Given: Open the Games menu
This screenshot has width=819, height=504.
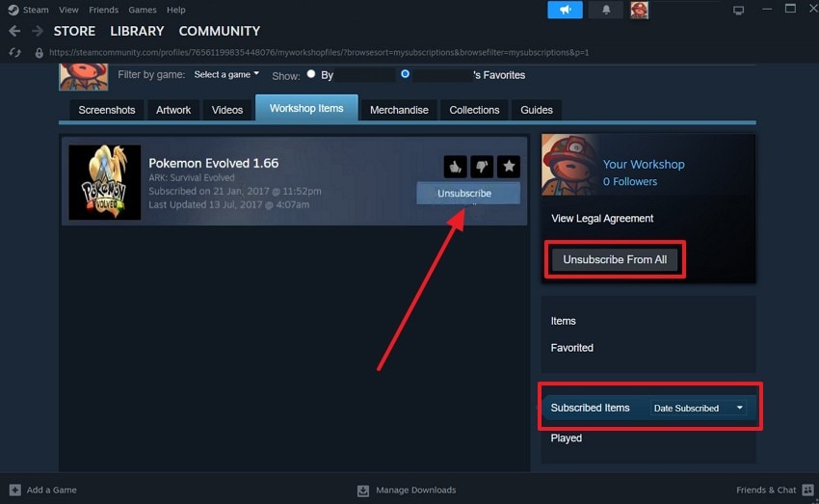Looking at the screenshot, I should pyautogui.click(x=142, y=10).
